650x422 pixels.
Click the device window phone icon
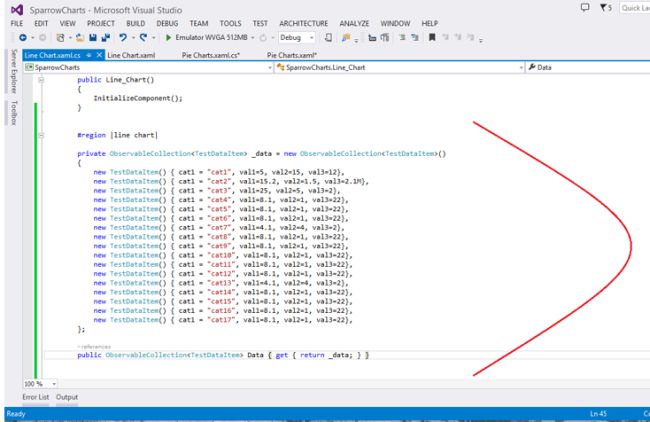click(x=328, y=38)
